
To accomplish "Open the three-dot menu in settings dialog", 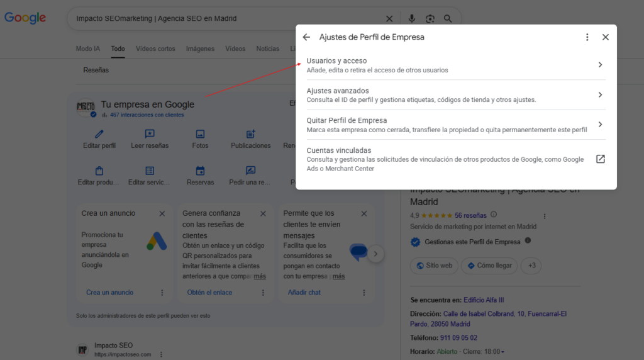I will tap(587, 37).
